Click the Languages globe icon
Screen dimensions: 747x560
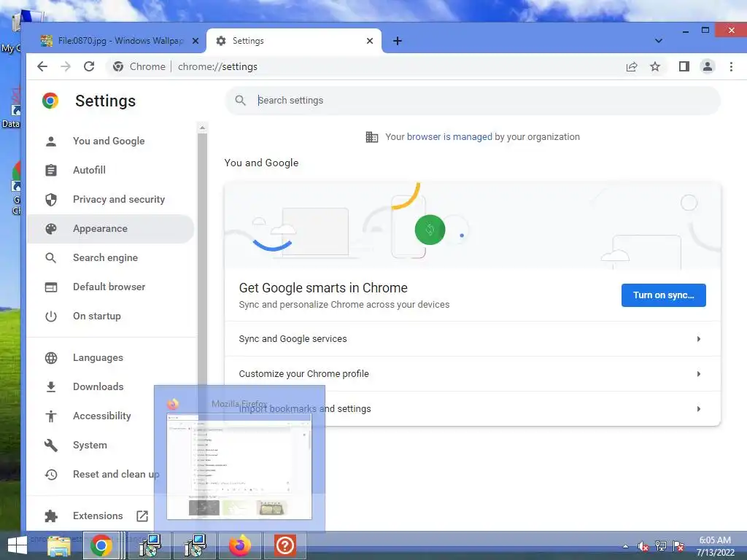click(51, 357)
